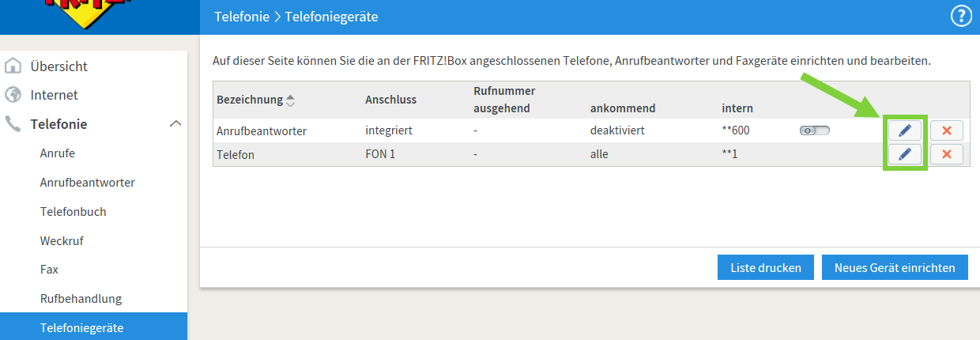Click the deaktiviert status cell
980x340 pixels.
(x=617, y=130)
